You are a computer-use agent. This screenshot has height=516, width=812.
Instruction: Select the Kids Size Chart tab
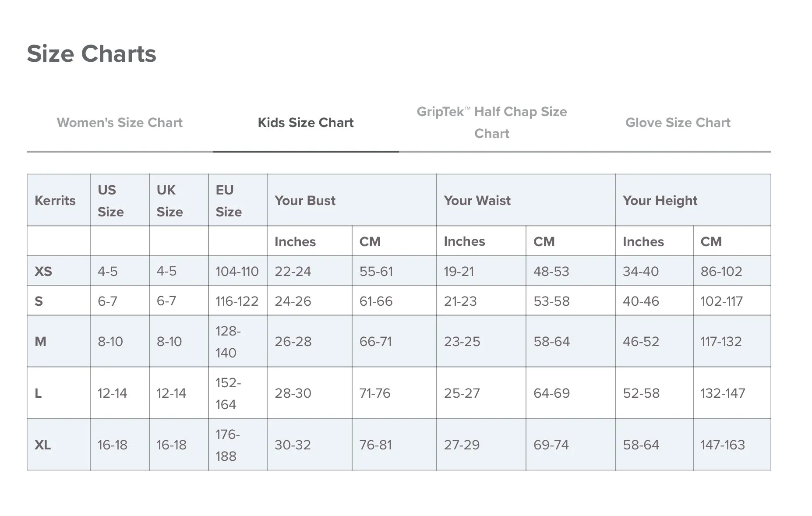point(306,123)
